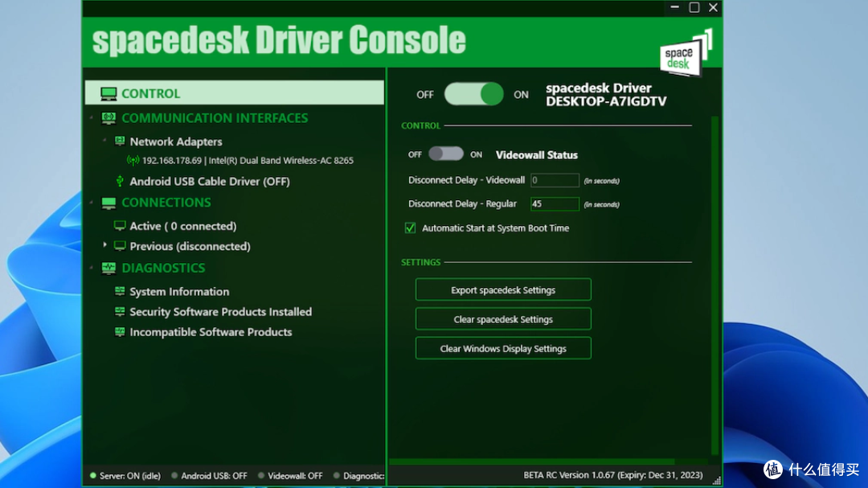This screenshot has width=868, height=488.
Task: Click Clear Windows Display Settings button
Action: coord(503,348)
